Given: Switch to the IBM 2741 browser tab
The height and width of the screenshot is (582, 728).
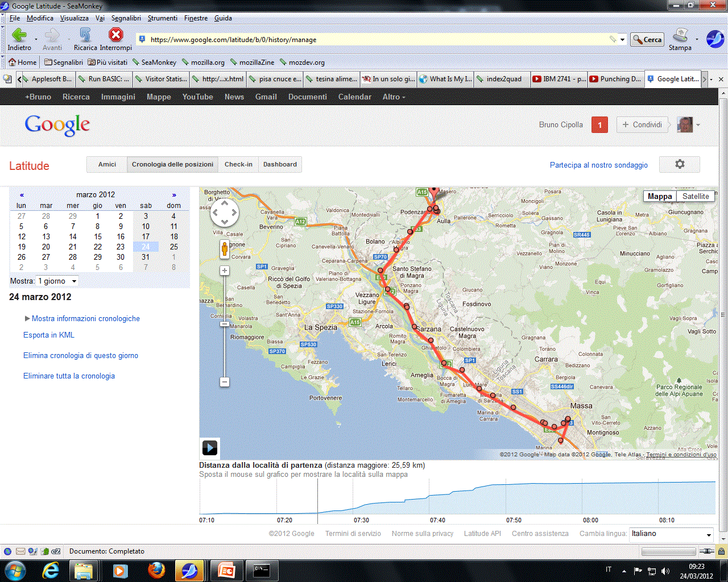Looking at the screenshot, I should click(559, 79).
